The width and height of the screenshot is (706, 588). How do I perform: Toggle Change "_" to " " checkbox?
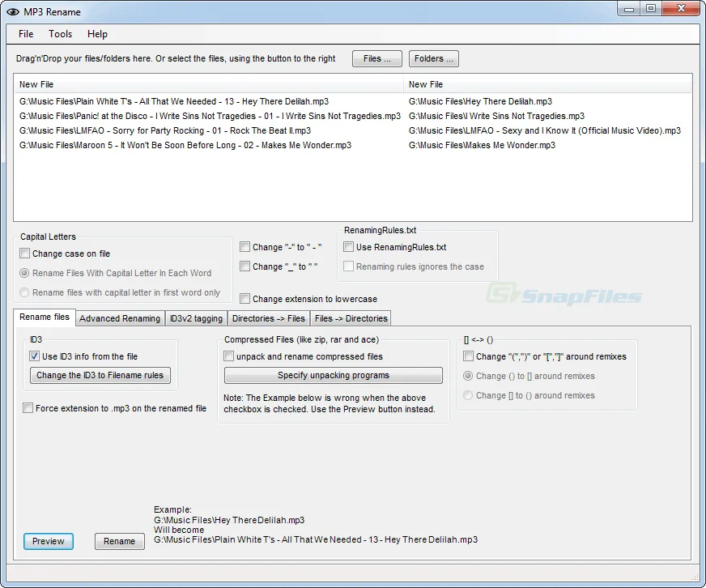click(245, 266)
